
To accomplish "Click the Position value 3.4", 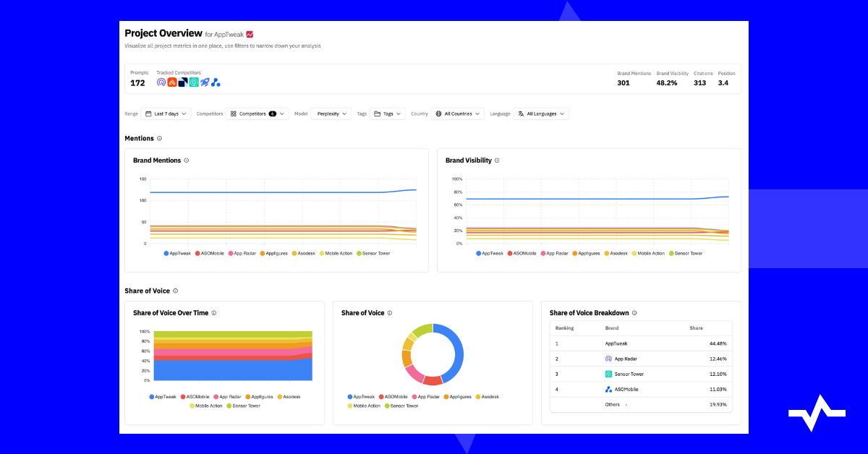I will [723, 82].
